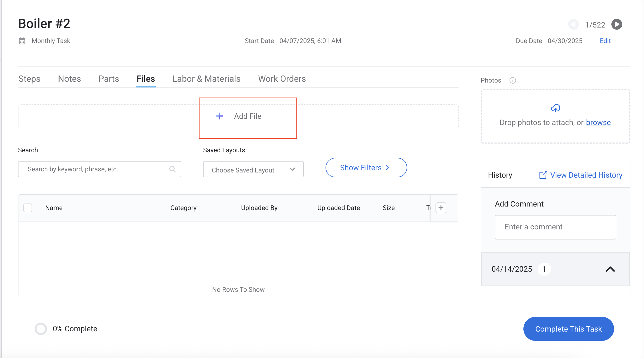Click the browse photos link
644x358 pixels.
pyautogui.click(x=598, y=123)
